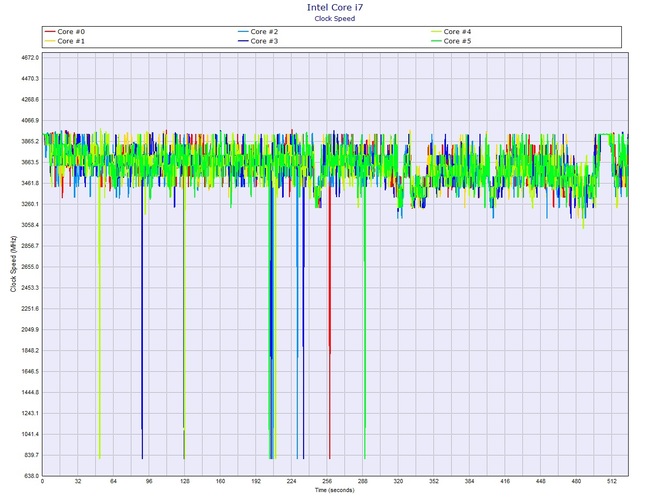
Task: Click the 288 x-axis tick label
Action: pos(363,481)
